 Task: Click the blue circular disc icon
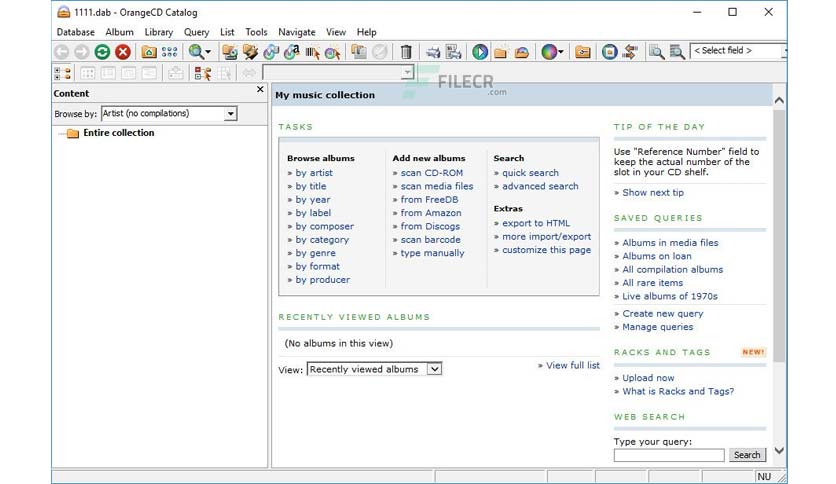coord(609,52)
